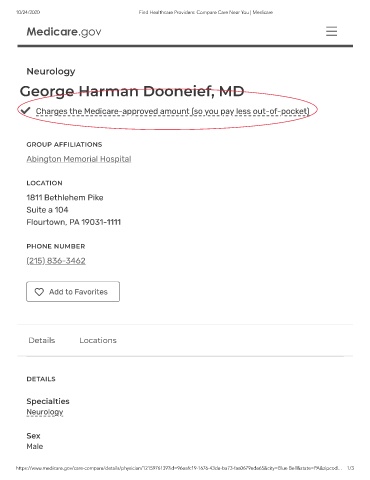
Task: Click the Medicare.gov logo
Action: [x=64, y=32]
